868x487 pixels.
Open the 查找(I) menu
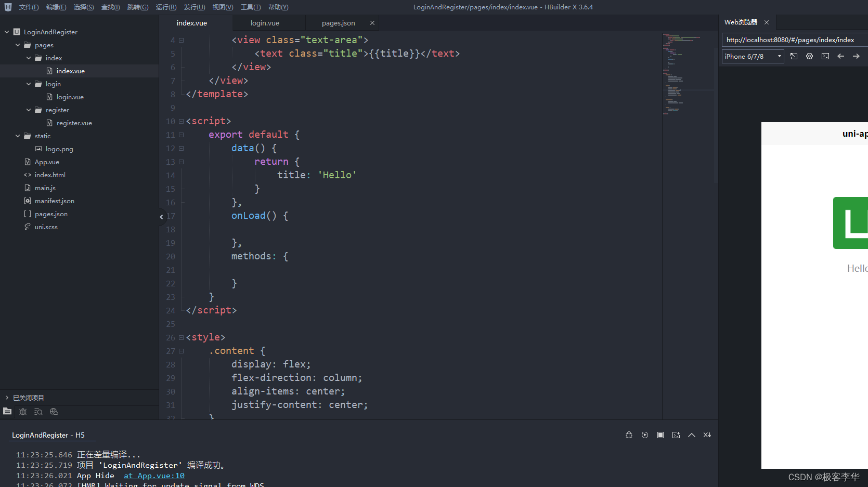pos(110,7)
